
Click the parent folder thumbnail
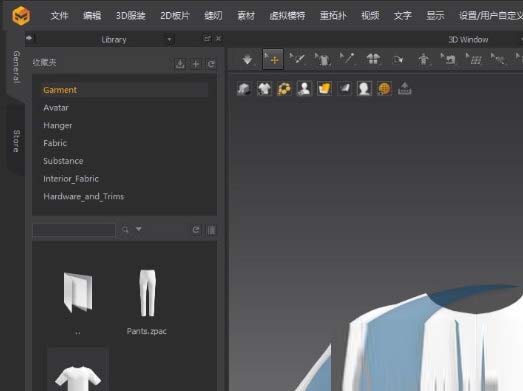click(x=78, y=292)
